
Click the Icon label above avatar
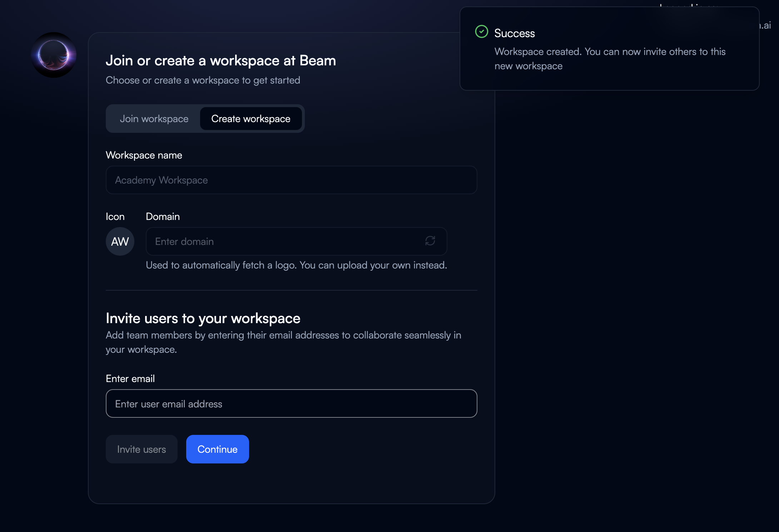tap(115, 216)
